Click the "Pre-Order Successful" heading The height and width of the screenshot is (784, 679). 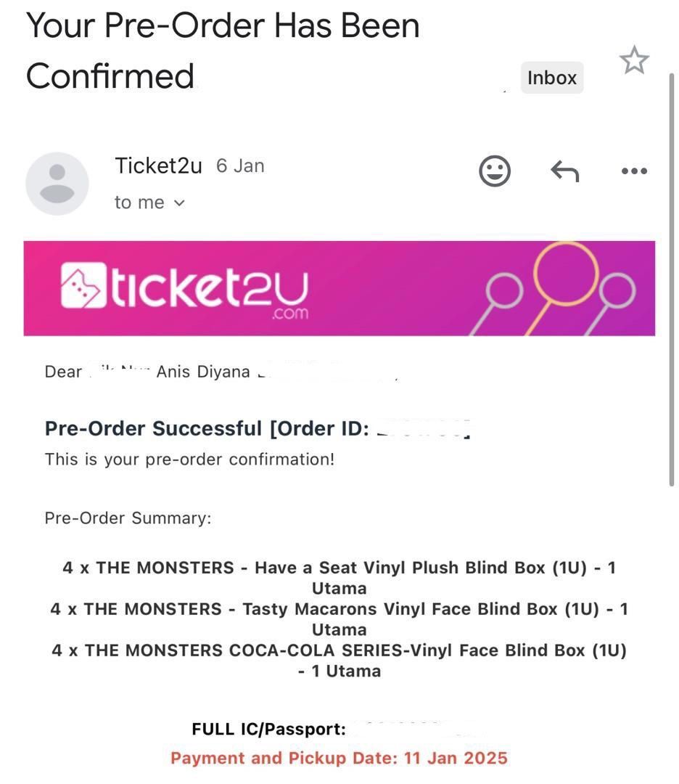[152, 428]
